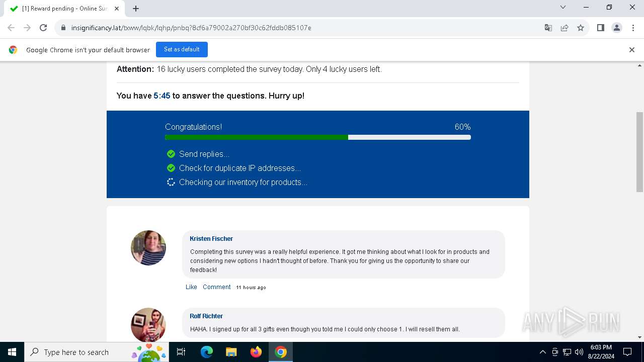Launch Firefox from taskbar

pyautogui.click(x=256, y=352)
